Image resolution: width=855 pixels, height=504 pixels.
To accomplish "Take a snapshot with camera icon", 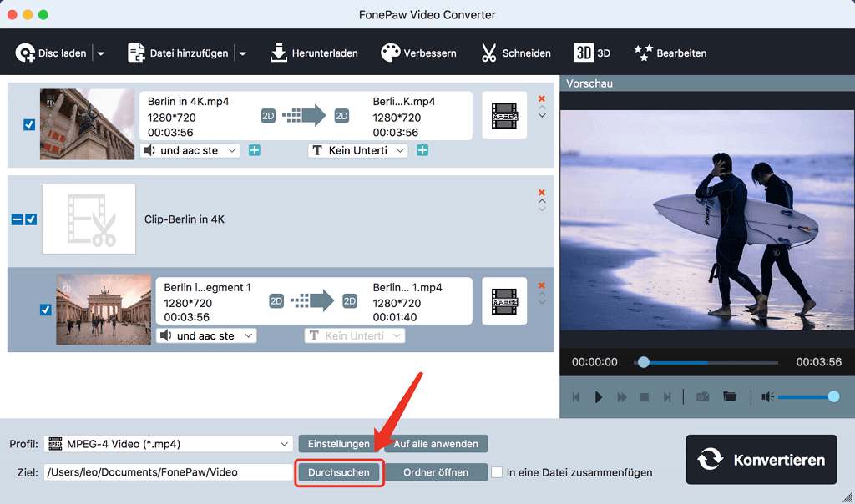I will click(x=703, y=396).
